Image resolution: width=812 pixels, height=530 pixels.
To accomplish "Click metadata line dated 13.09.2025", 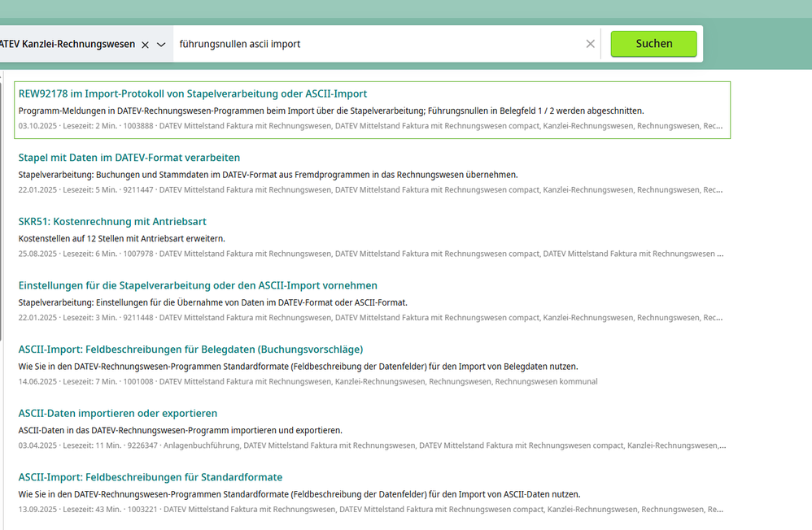I will (371, 510).
